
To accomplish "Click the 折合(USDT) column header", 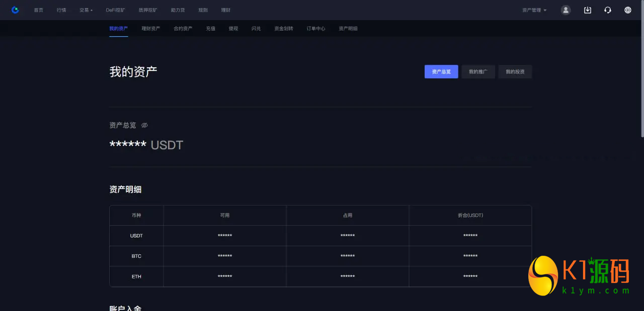I will [x=470, y=215].
